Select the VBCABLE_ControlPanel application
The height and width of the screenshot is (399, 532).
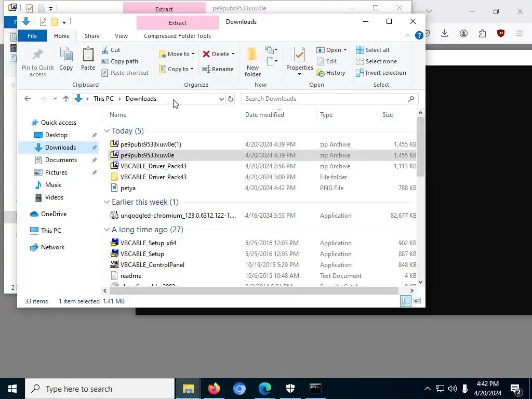[261, 265]
